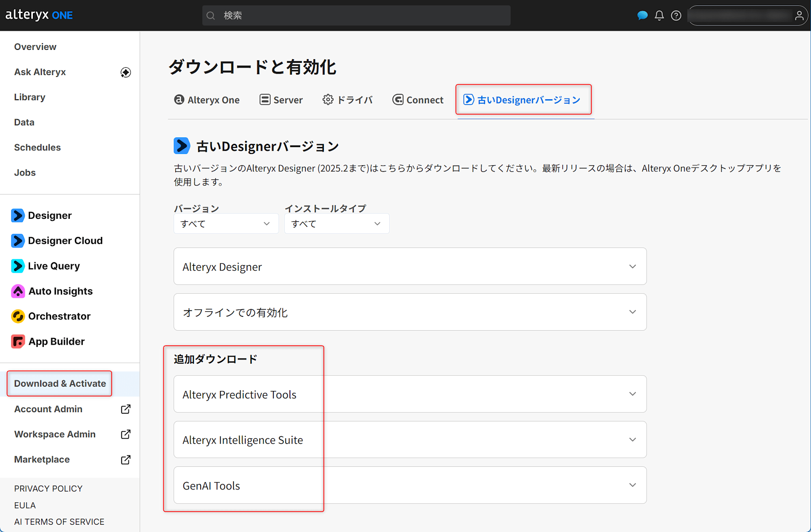Image resolution: width=811 pixels, height=532 pixels.
Task: Open Ask Alteryx in the sidebar
Action: 40,72
